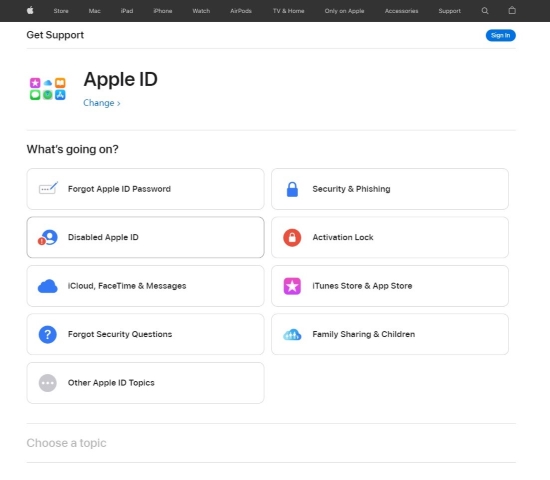The width and height of the screenshot is (550, 480).
Task: Click the Apple ID apps cluster icon
Action: 48,89
